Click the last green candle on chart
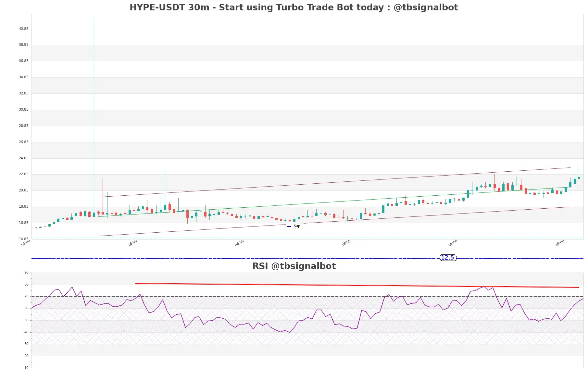The image size is (588, 392). 579,178
